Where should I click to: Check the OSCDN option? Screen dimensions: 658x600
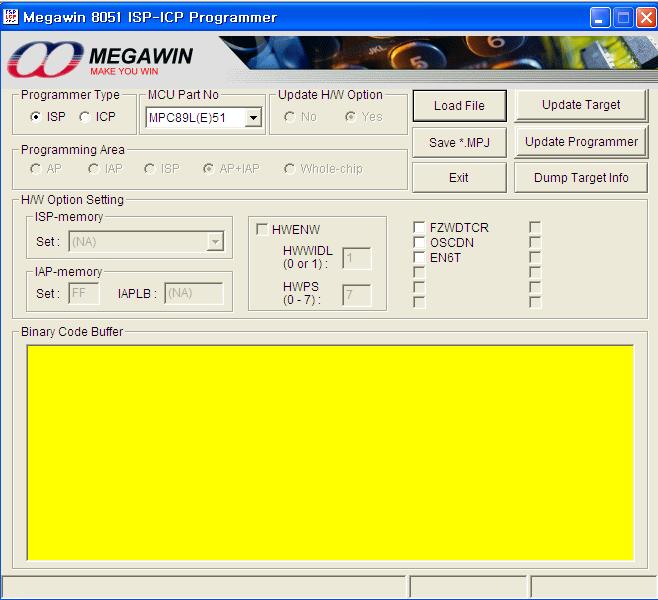coord(420,243)
